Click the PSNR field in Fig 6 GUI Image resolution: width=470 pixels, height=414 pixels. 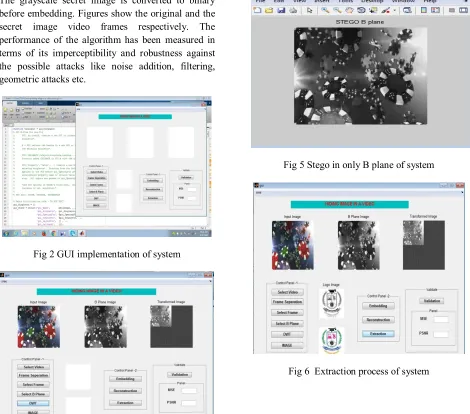[441, 333]
